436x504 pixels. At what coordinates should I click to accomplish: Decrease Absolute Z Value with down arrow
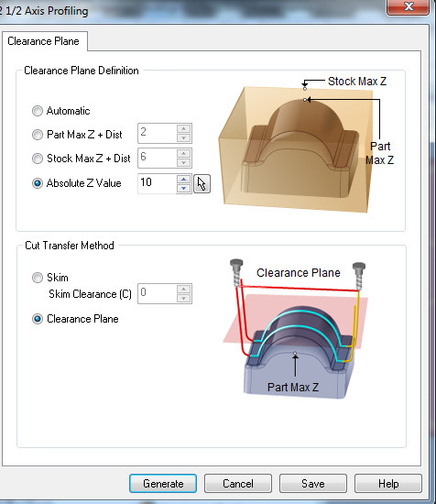click(183, 188)
